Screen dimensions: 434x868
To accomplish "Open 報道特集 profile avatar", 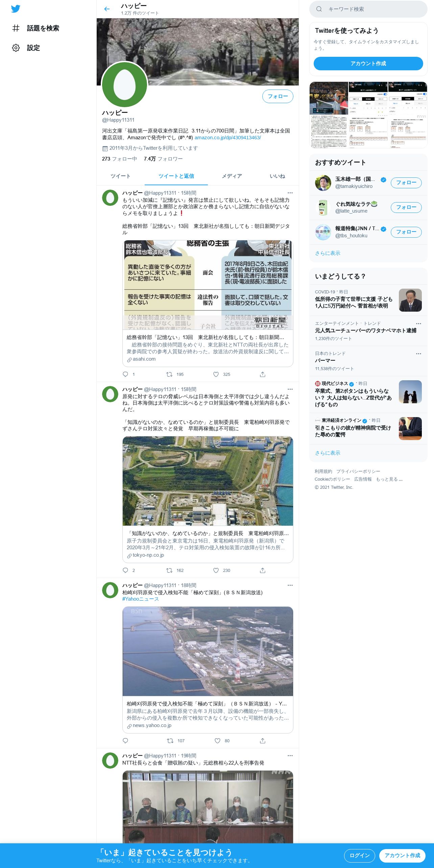I will pyautogui.click(x=323, y=232).
